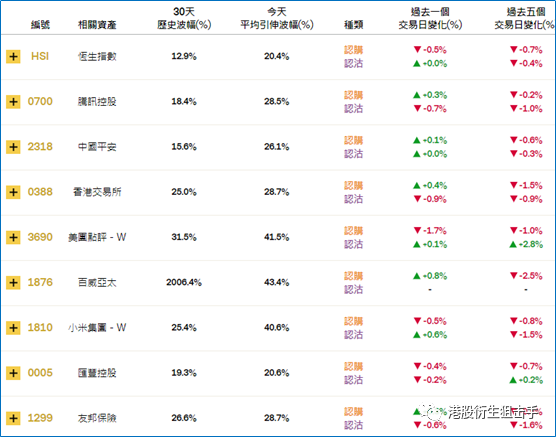The width and height of the screenshot is (556, 437).
Task: Click plus icon beside 0388
Action: [x=13, y=192]
